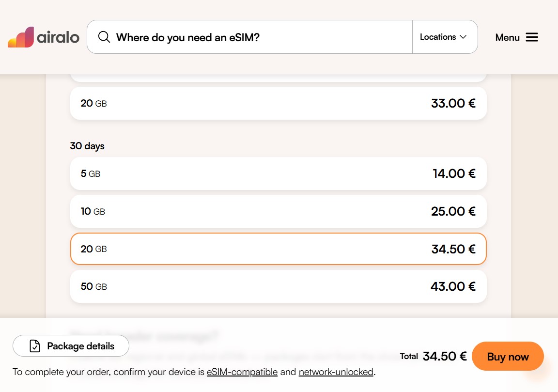558x392 pixels.
Task: Click the Package details document icon
Action: point(35,346)
